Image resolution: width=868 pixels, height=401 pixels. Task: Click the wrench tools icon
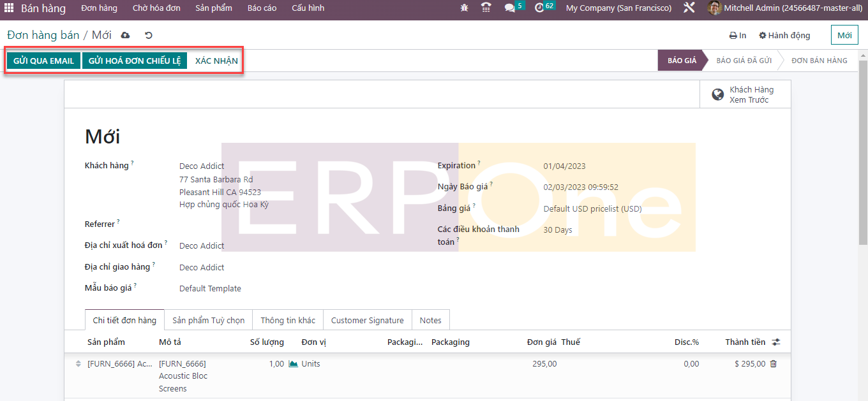[x=689, y=8]
